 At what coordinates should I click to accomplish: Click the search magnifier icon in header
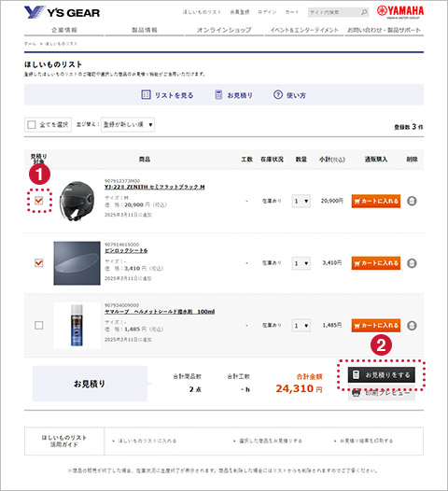(364, 12)
